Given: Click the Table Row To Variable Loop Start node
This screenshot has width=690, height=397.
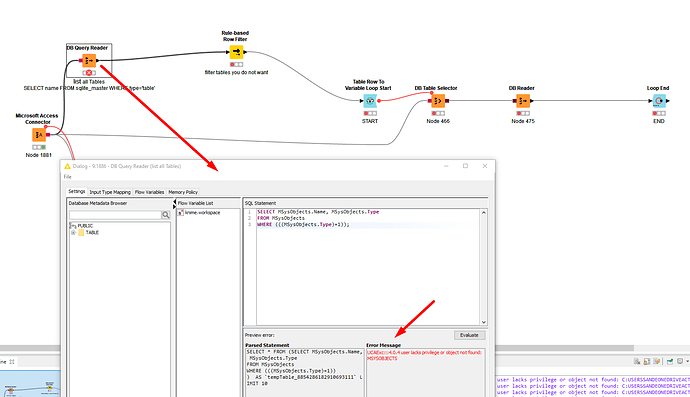Looking at the screenshot, I should pyautogui.click(x=370, y=101).
